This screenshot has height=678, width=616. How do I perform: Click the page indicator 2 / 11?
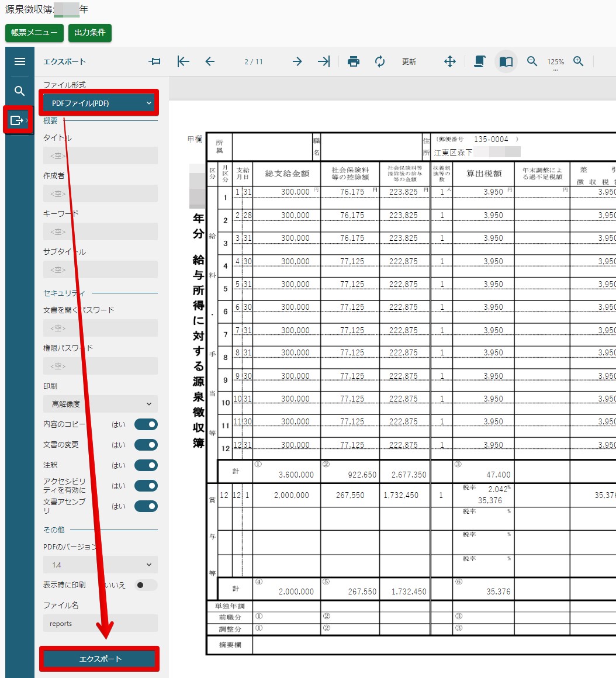click(x=253, y=62)
